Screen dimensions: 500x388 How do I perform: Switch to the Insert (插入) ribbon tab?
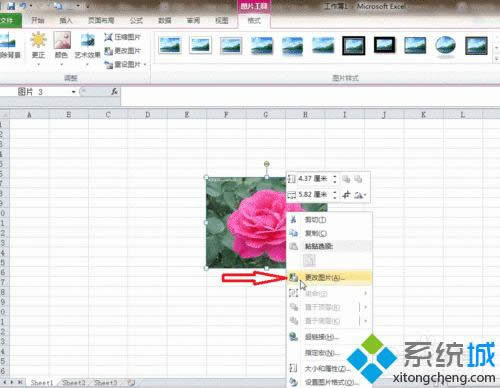click(x=66, y=21)
